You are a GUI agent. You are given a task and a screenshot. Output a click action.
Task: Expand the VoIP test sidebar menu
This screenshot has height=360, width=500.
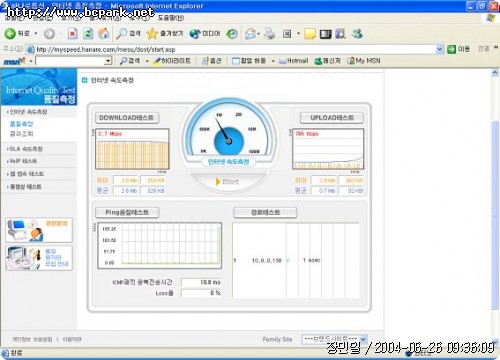coord(22,161)
